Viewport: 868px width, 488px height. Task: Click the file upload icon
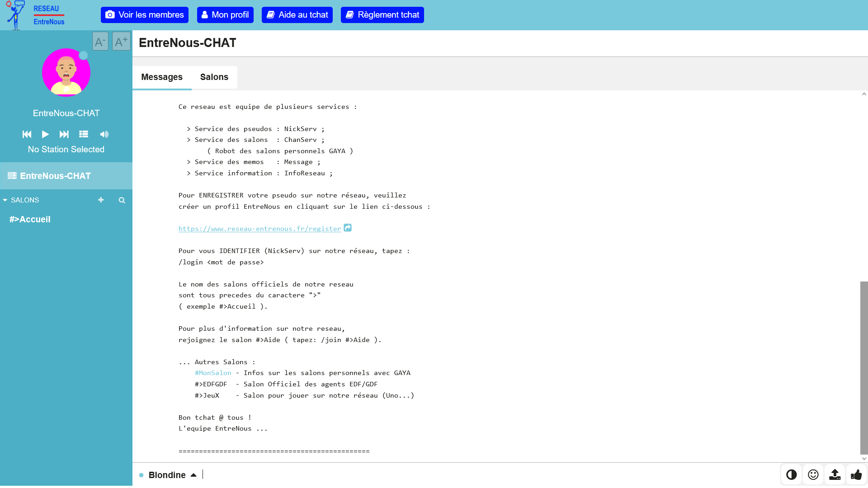click(835, 474)
